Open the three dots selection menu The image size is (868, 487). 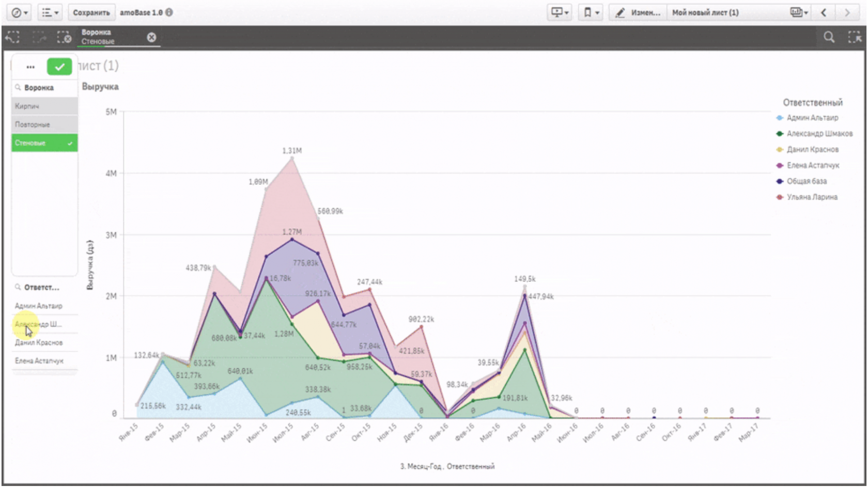[30, 67]
